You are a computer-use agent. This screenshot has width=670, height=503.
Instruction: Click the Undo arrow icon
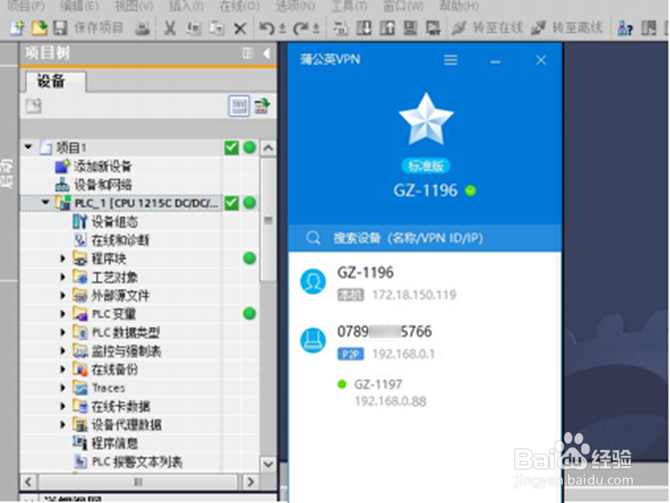pyautogui.click(x=267, y=29)
